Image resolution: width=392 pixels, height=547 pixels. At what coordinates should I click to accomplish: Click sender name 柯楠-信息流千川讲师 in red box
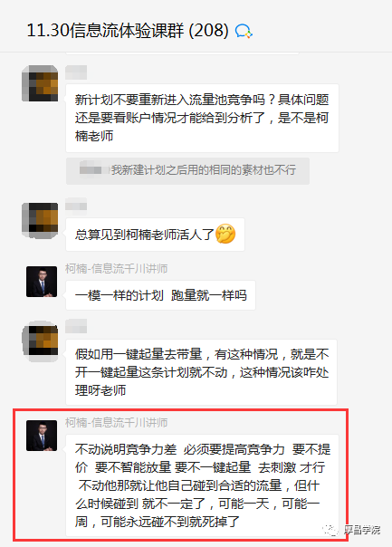(x=116, y=423)
